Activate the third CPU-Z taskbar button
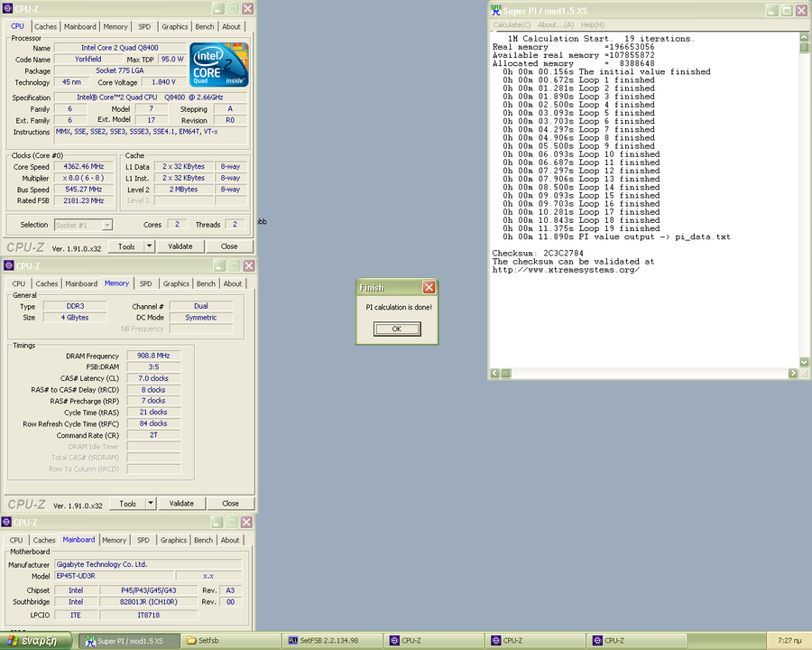 (638, 641)
